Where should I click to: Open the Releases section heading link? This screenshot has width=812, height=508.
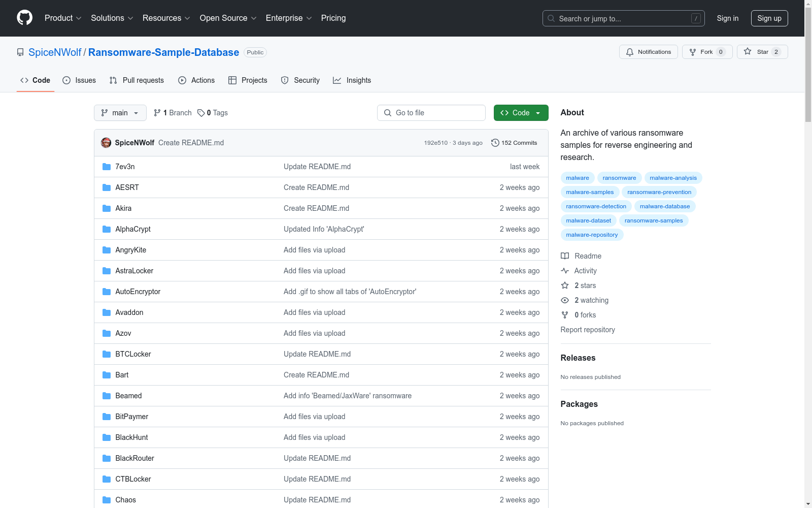578,358
